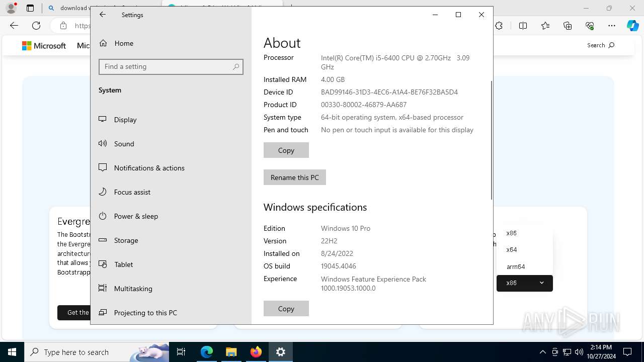Open notification center icon
644x362 pixels.
628,352
